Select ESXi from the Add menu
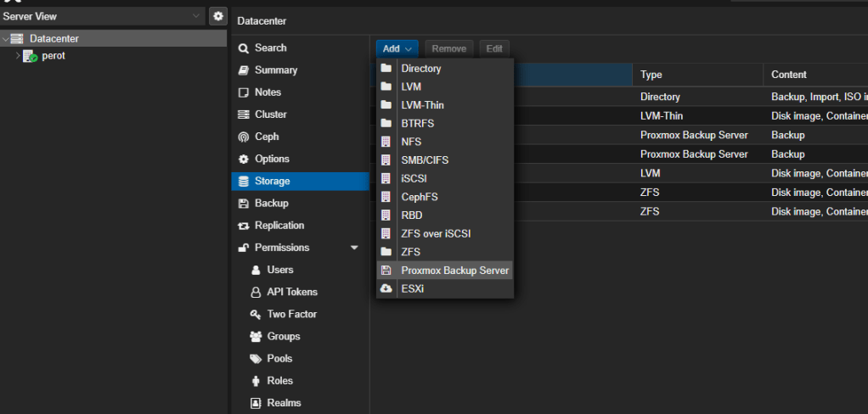 tap(412, 289)
